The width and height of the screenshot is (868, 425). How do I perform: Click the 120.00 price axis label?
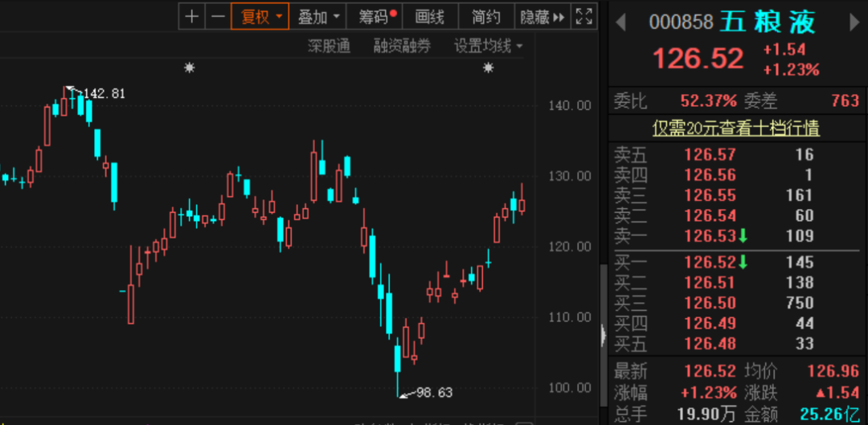point(570,247)
